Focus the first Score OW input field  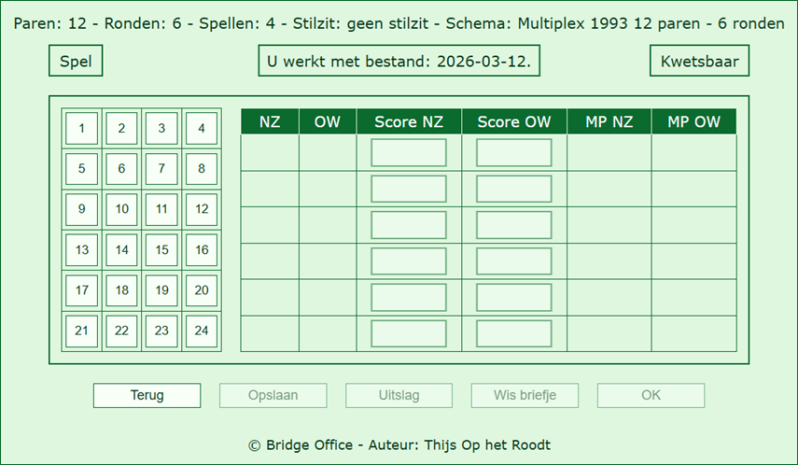514,153
